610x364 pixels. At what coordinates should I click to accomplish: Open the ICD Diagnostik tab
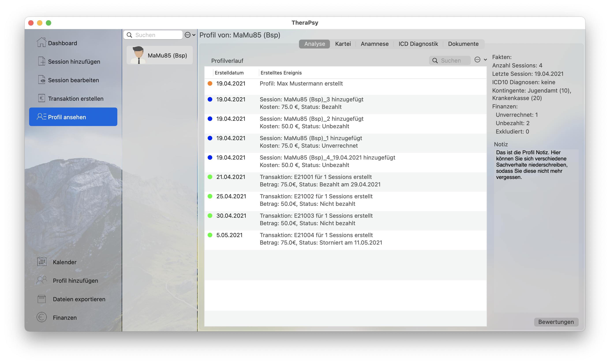(418, 44)
